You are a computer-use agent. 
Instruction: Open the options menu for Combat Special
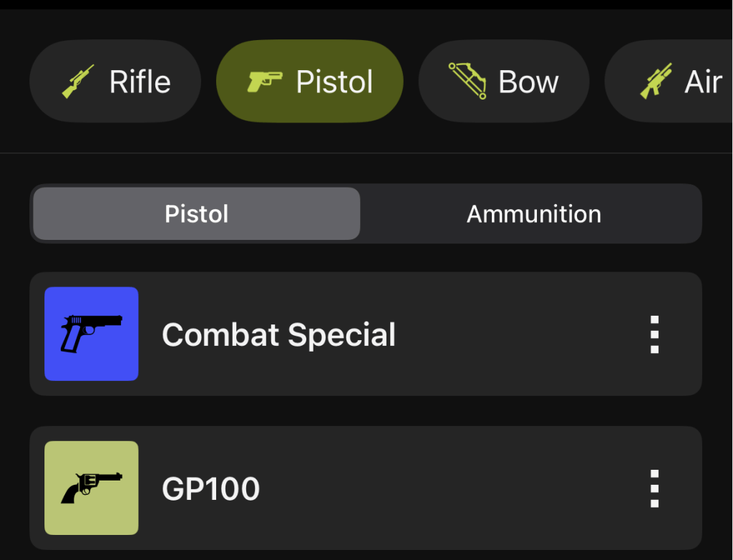click(x=654, y=334)
